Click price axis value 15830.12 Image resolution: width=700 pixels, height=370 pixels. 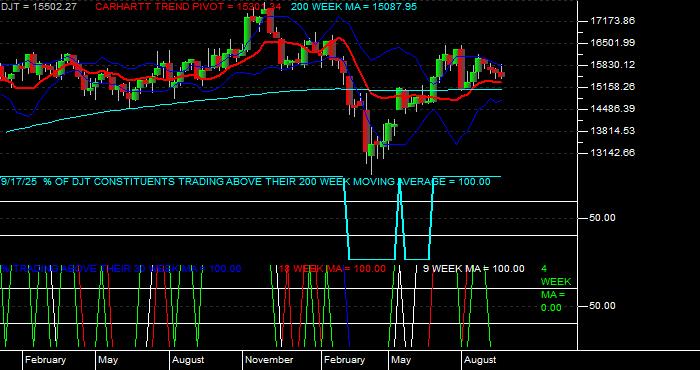tap(612, 65)
